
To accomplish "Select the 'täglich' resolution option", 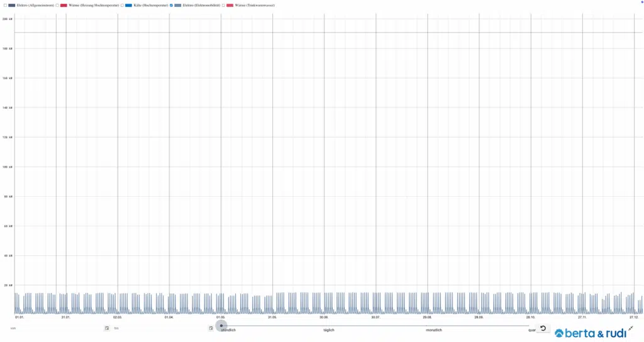I will pyautogui.click(x=329, y=331).
